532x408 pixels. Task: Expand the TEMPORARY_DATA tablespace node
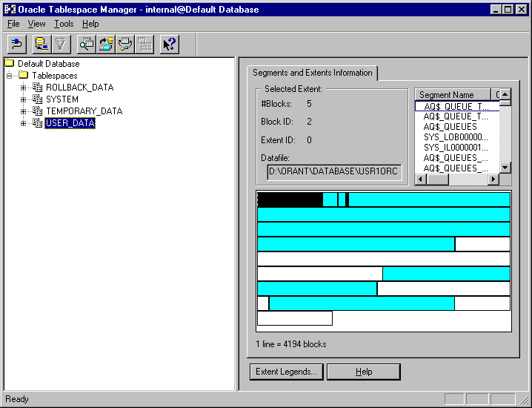[23, 111]
